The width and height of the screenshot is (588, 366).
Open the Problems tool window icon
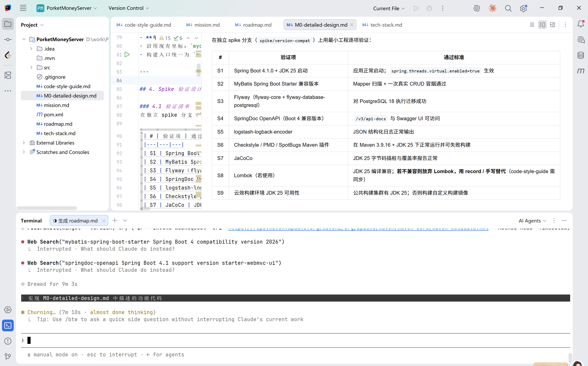pos(8,341)
